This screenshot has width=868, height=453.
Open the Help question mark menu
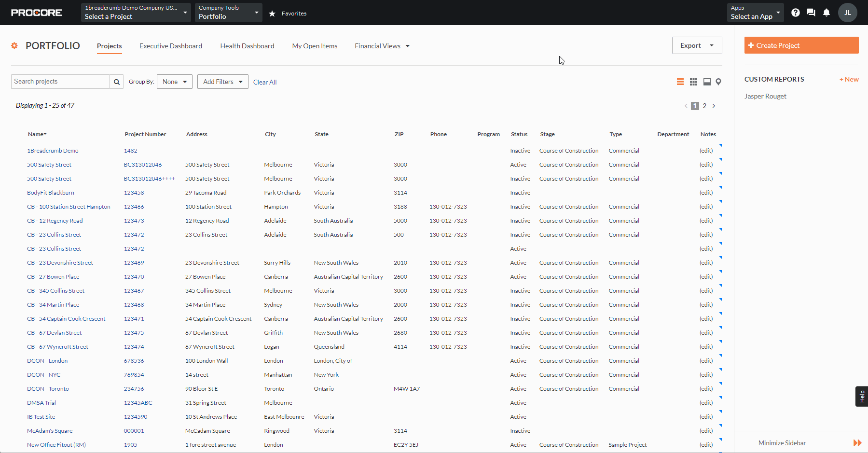795,12
